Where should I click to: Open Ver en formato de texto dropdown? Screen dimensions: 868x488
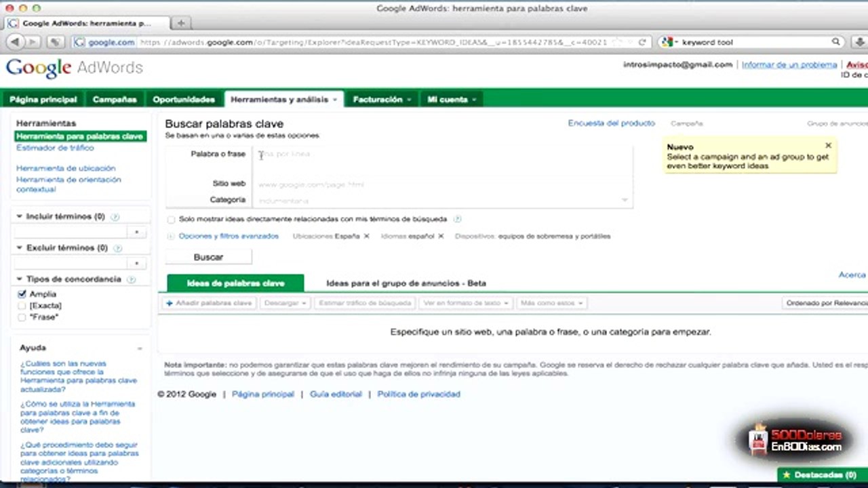pos(465,303)
